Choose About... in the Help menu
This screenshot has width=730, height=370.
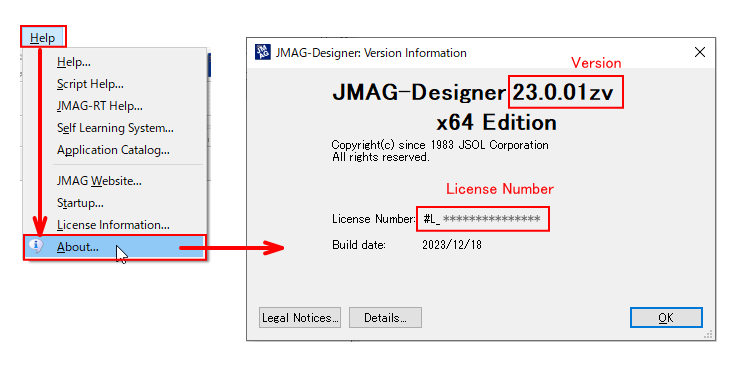115,247
